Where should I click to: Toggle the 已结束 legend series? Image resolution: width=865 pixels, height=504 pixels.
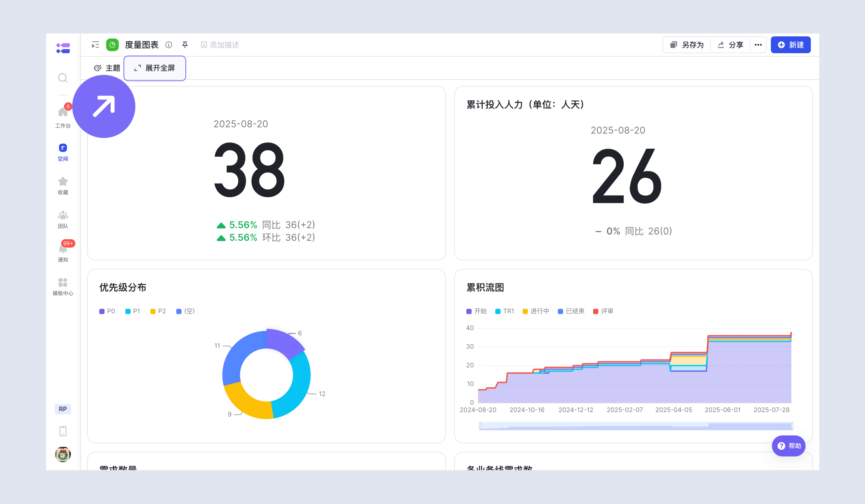(571, 311)
